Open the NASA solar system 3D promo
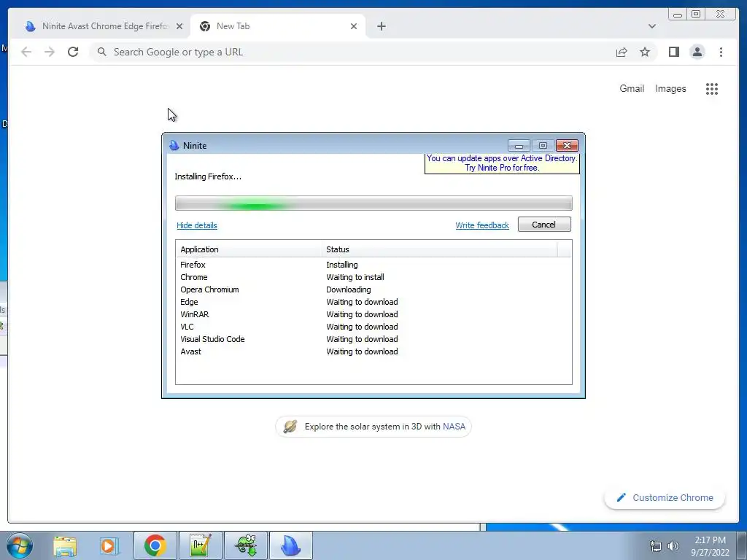This screenshot has height=560, width=747. 373,426
